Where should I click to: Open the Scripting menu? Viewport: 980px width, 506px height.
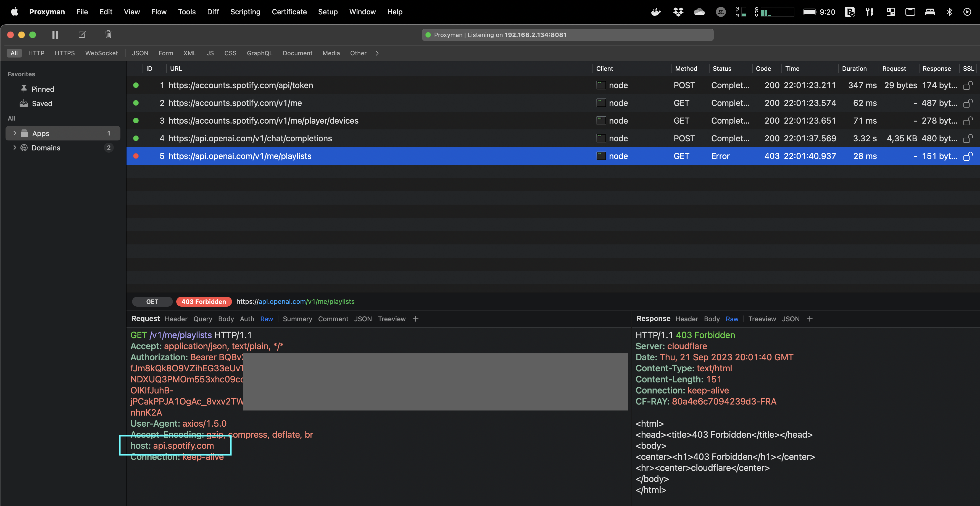245,12
